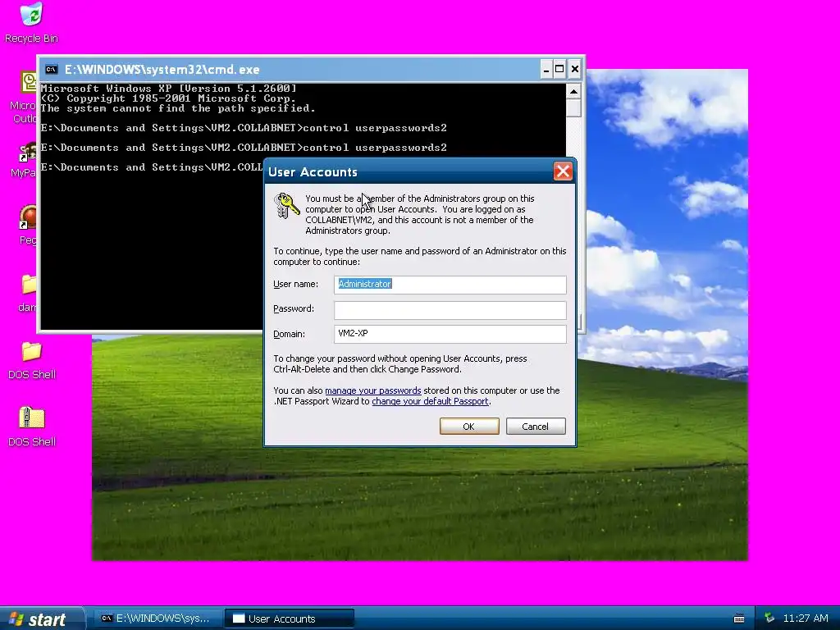Click the User Accounts dialog title text

[x=313, y=172]
